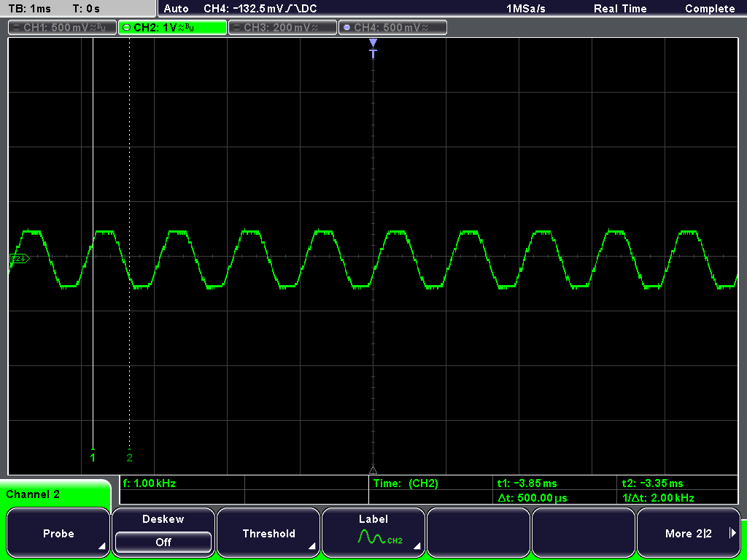747x560 pixels.
Task: Click the 1/Δt: 2.00 kHz readout
Action: pyautogui.click(x=658, y=498)
